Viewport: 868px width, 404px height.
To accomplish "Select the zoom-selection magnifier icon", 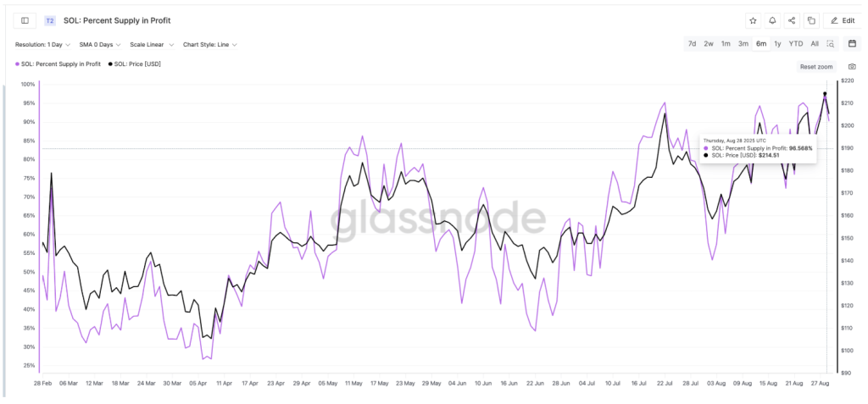I will click(x=831, y=44).
